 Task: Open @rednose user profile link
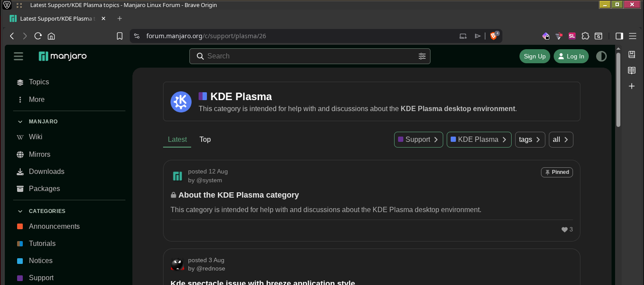(210, 269)
